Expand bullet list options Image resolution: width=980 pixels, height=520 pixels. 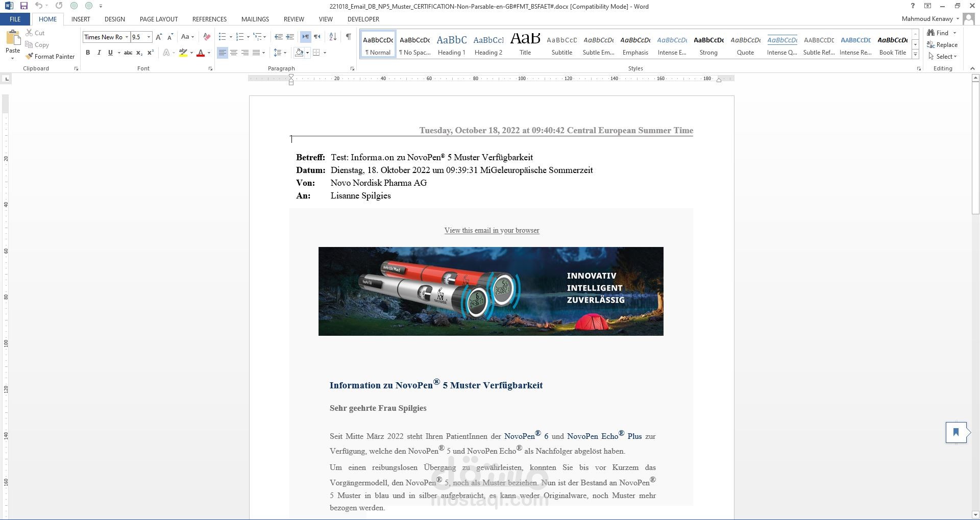[231, 37]
